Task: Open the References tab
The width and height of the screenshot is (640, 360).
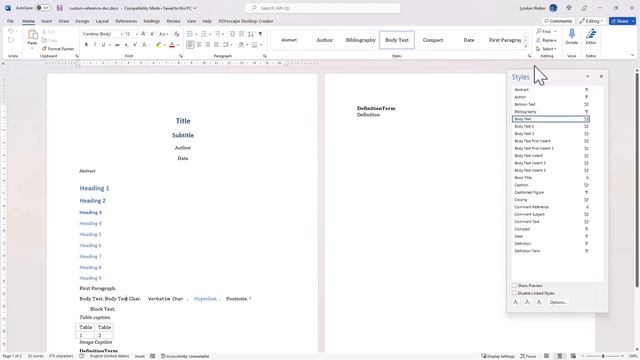Action: [x=126, y=21]
